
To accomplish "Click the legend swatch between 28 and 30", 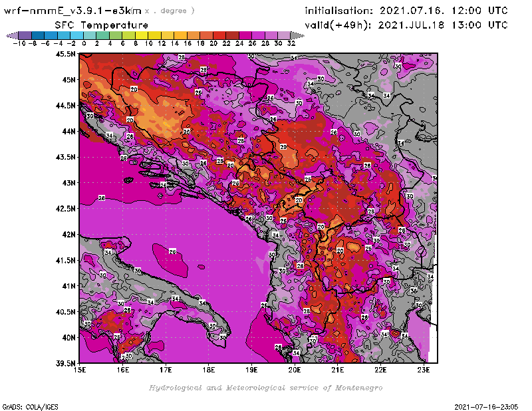I will 271,35.
